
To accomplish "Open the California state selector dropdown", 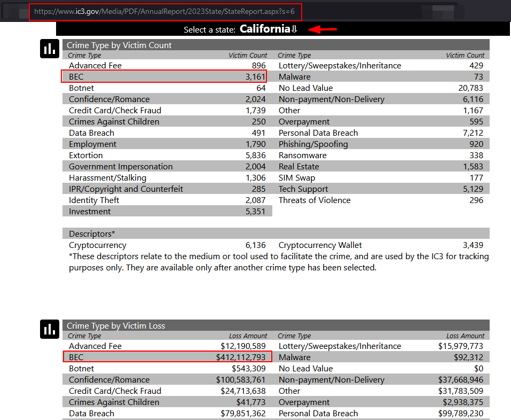I will (x=268, y=29).
